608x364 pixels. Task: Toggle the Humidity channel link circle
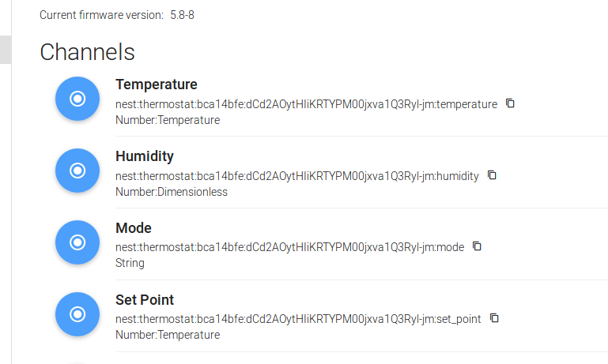tap(77, 171)
